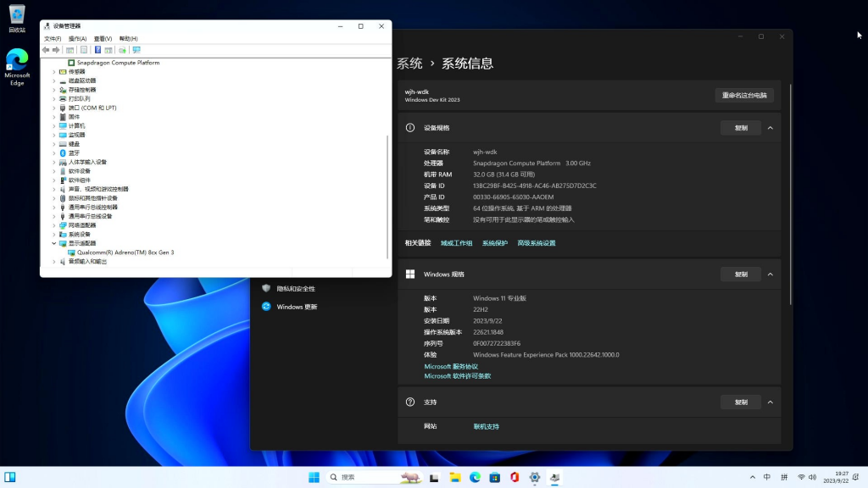Image resolution: width=868 pixels, height=488 pixels.
Task: Open the Task View icon on taskbar
Action: (x=434, y=477)
